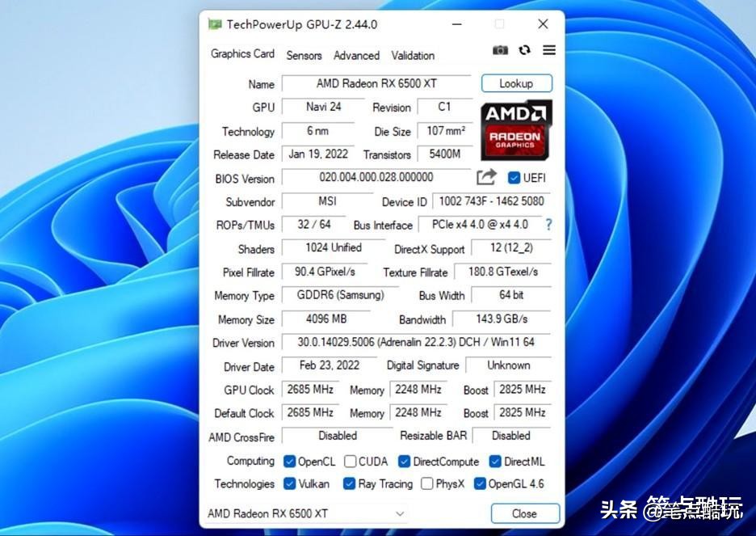Click the Close button
This screenshot has width=756, height=536.
[x=525, y=514]
